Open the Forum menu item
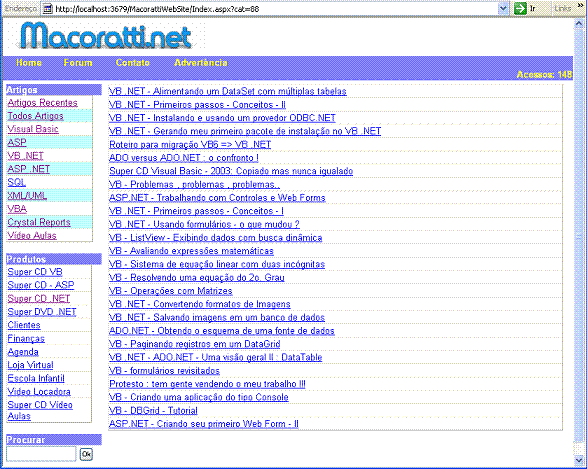Viewport: 587px width, 469px height. click(x=78, y=63)
